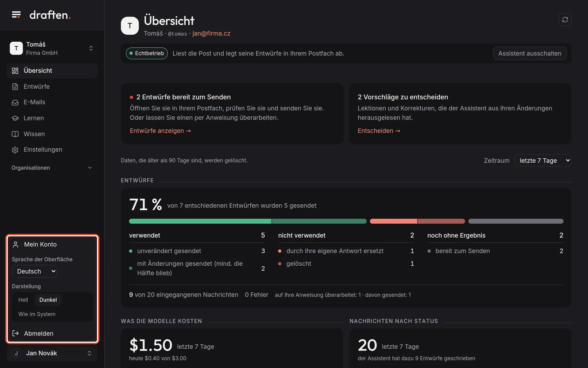This screenshot has height=368, width=588.
Task: Select Übersicht in the sidebar
Action: point(52,71)
